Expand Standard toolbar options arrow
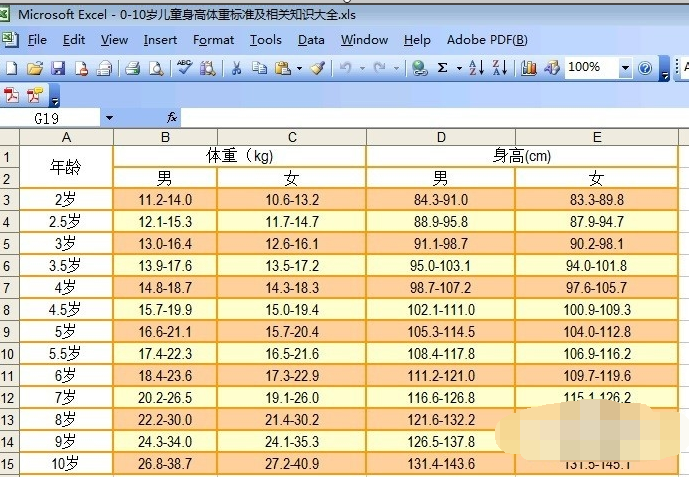Screen dimensions: 689x477 click(x=665, y=69)
